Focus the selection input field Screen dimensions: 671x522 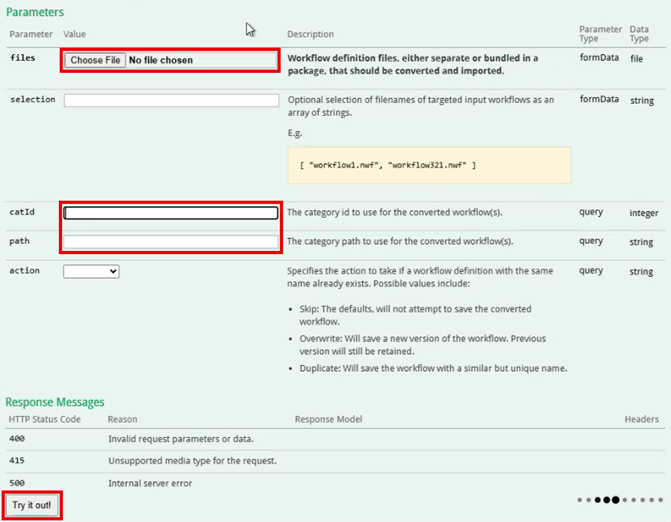point(171,101)
